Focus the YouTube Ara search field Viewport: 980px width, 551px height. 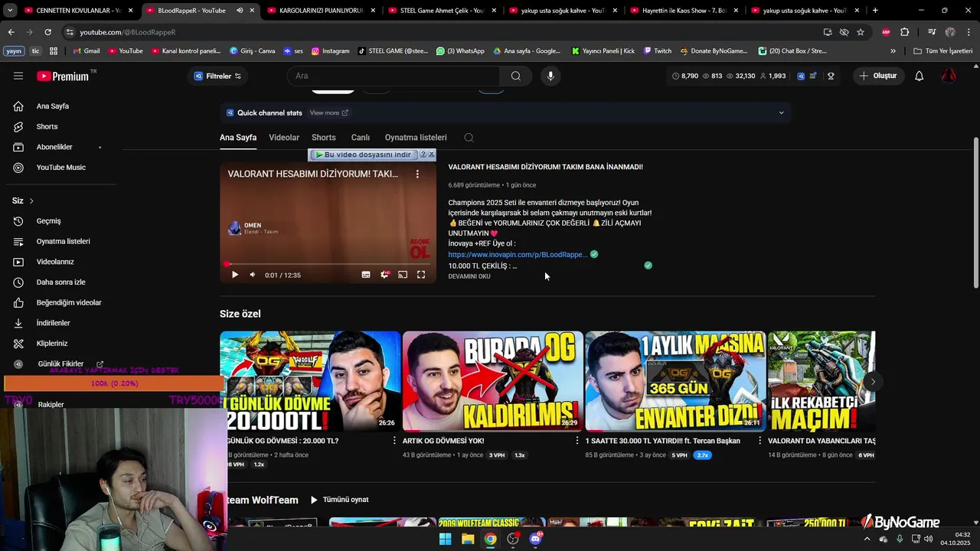pyautogui.click(x=394, y=76)
